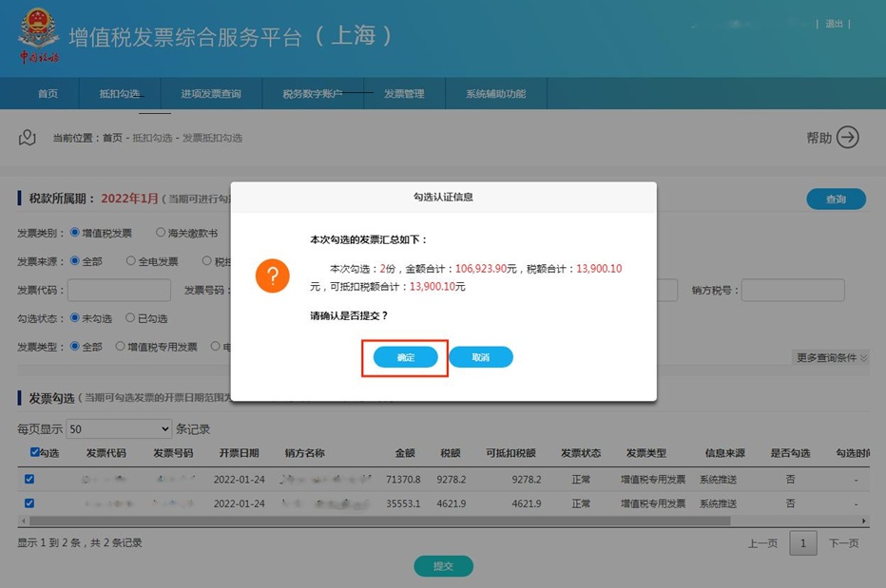The width and height of the screenshot is (886, 588).
Task: Click the 退出 logout link
Action: [x=834, y=24]
